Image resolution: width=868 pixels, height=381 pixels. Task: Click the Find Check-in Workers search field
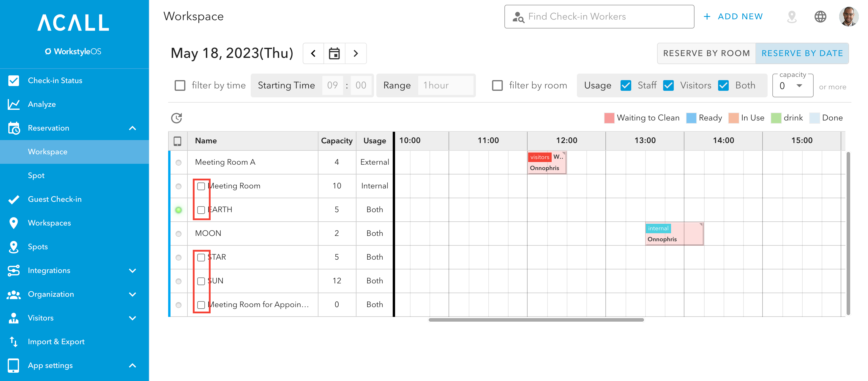coord(599,17)
